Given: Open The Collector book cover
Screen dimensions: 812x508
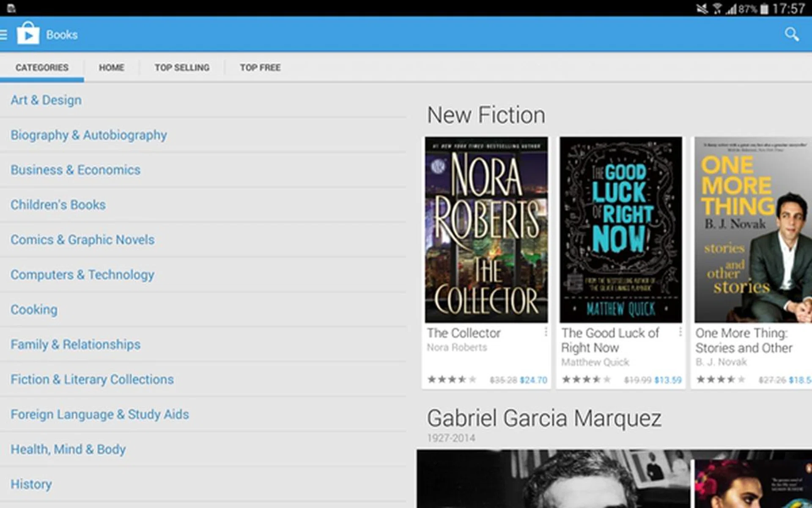Looking at the screenshot, I should (x=486, y=229).
